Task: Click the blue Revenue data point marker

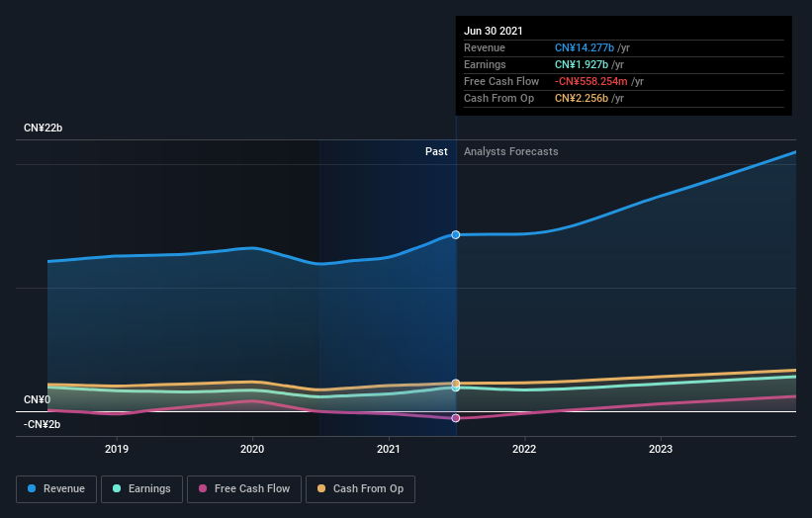Action: pyautogui.click(x=456, y=235)
